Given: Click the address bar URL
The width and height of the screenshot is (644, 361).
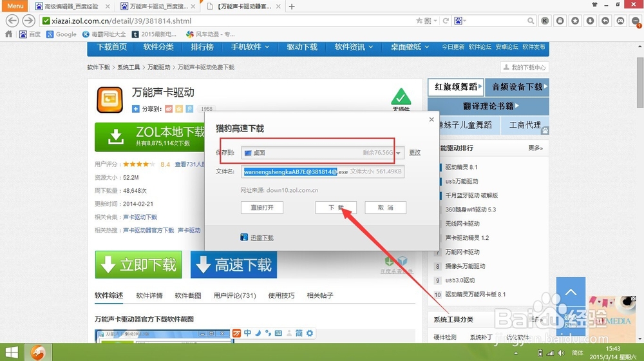Looking at the screenshot, I should coord(122,21).
